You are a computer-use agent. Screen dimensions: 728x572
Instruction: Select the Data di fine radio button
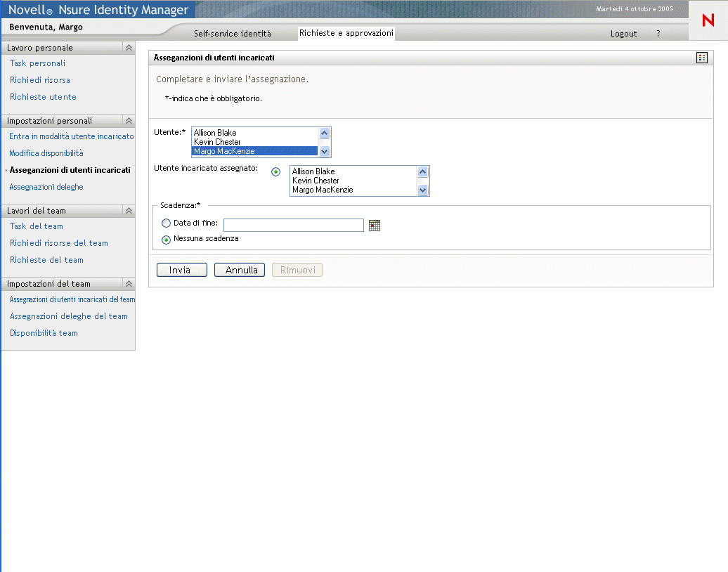166,223
